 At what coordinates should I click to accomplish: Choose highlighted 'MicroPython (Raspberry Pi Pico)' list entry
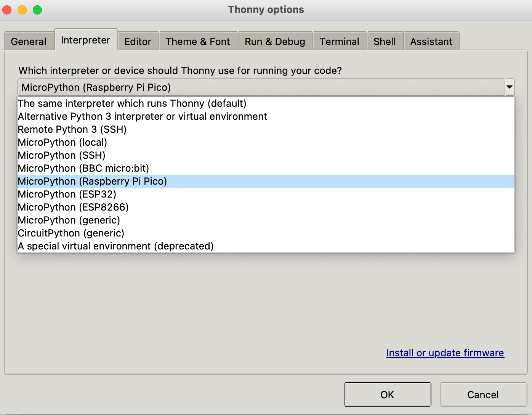266,181
